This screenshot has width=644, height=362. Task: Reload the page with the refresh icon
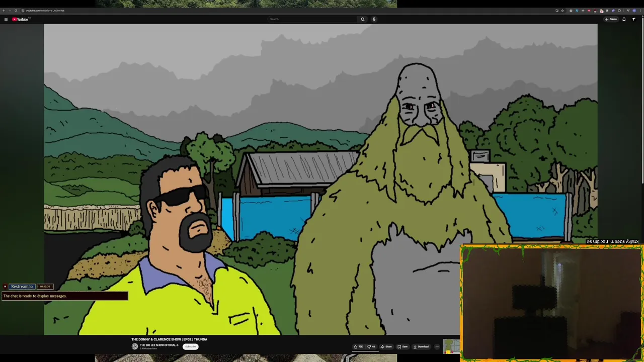pos(16,11)
